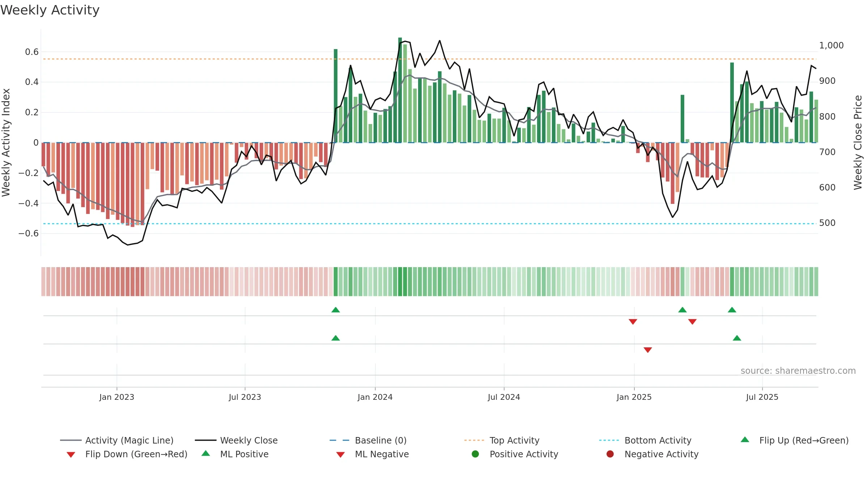The width and height of the screenshot is (868, 488).
Task: Click the −0.6 activity index tick label
Action: (x=29, y=234)
